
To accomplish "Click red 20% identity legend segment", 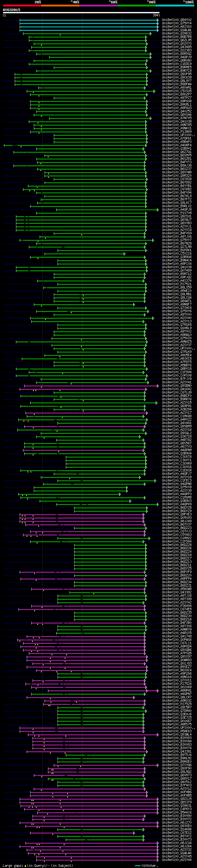I will [x=22, y=6].
